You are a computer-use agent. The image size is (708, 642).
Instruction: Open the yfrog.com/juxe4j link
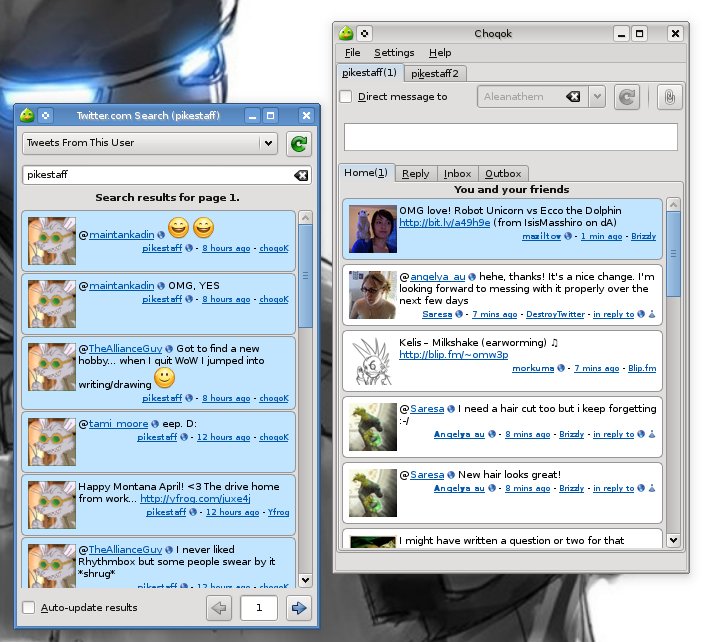tap(195, 499)
